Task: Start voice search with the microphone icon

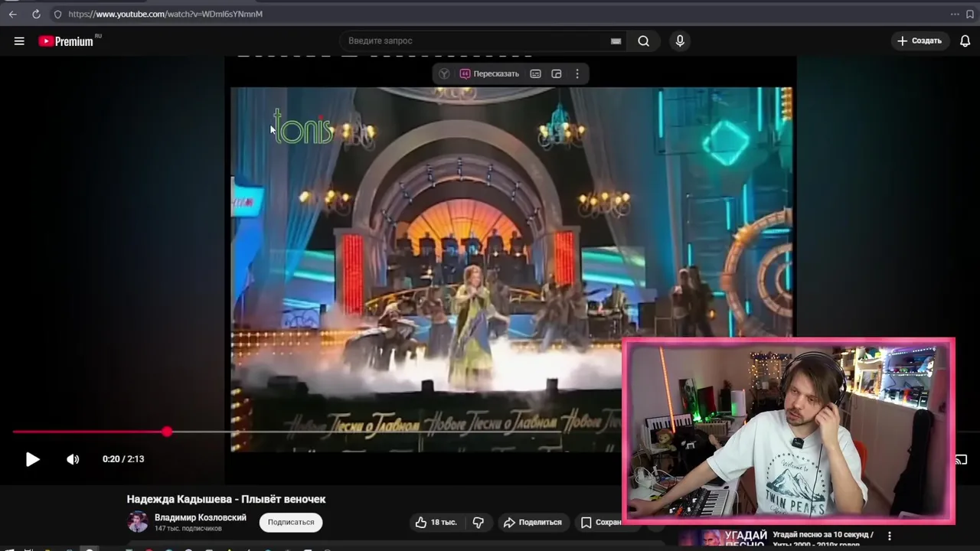Action: tap(680, 41)
